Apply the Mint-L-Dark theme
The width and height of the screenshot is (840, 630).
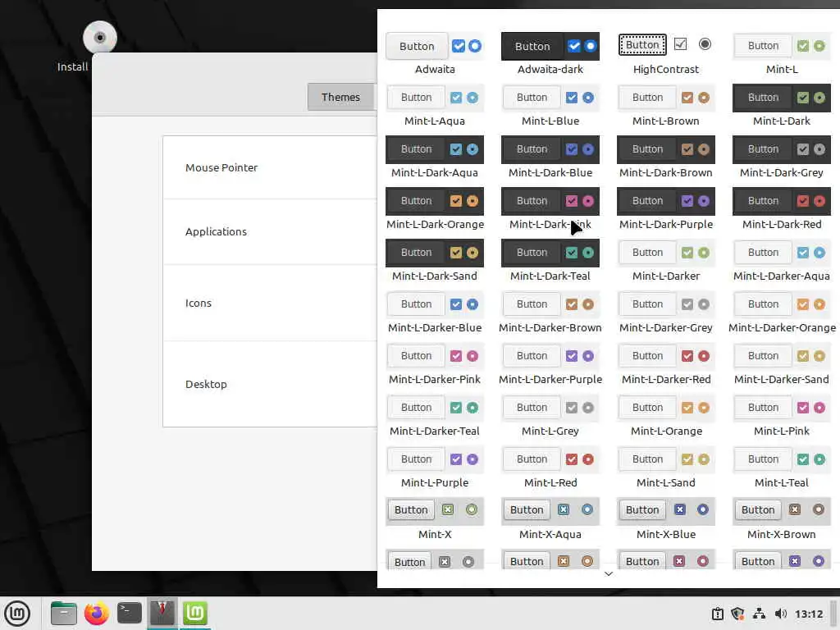tap(782, 106)
